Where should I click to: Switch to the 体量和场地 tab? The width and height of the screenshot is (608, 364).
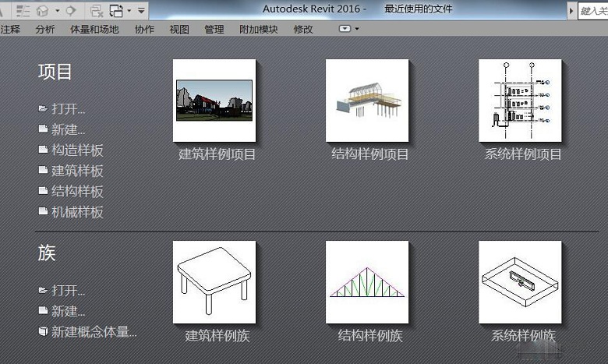(94, 29)
